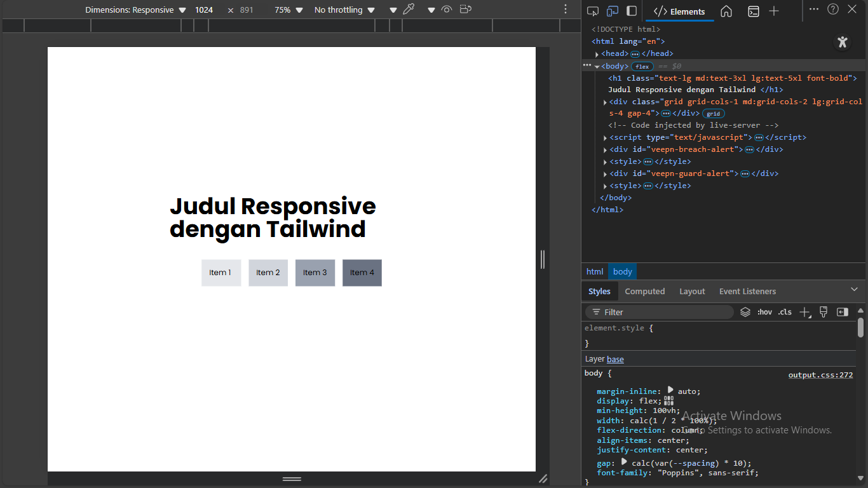Open the Dimensions: Responsive dropdown

tap(135, 10)
